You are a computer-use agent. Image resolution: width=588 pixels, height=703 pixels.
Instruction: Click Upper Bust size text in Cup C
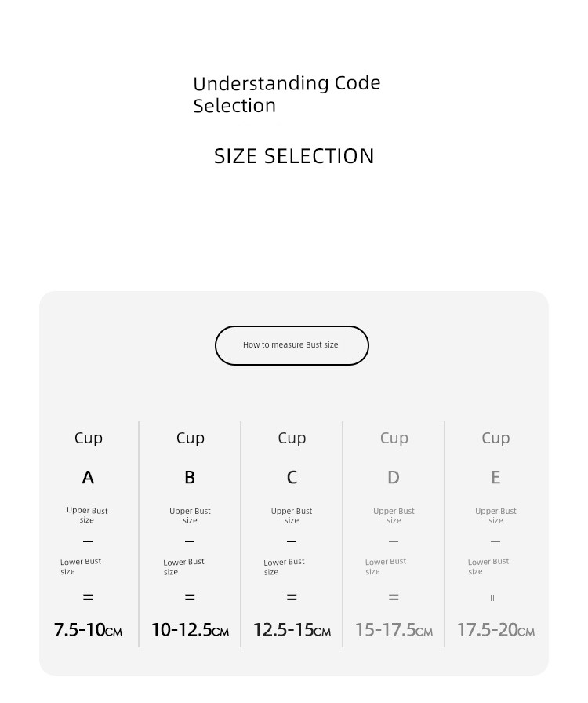coord(292,515)
